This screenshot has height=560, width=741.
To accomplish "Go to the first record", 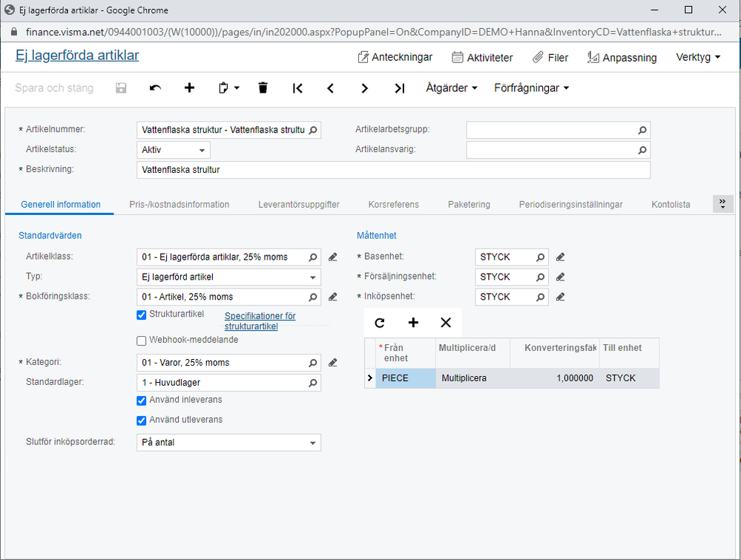I will pos(297,88).
